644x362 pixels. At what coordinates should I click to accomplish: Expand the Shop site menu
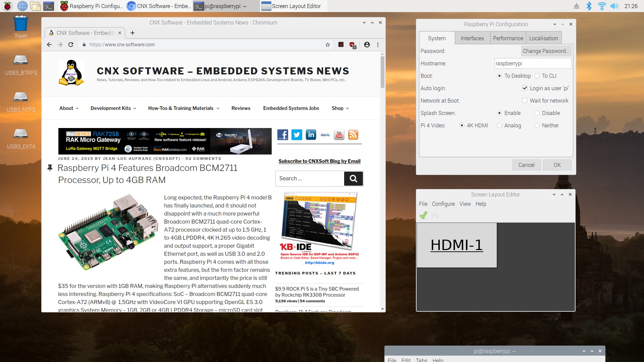pos(340,108)
